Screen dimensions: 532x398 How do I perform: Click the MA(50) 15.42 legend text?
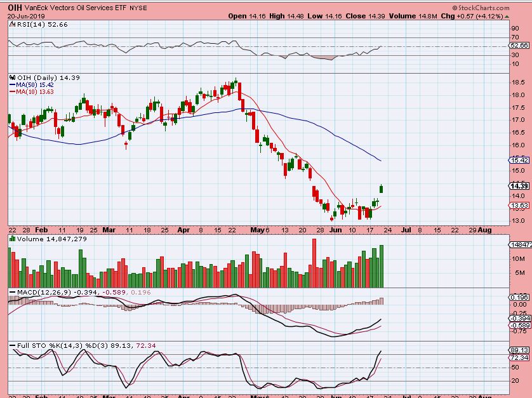pos(35,85)
